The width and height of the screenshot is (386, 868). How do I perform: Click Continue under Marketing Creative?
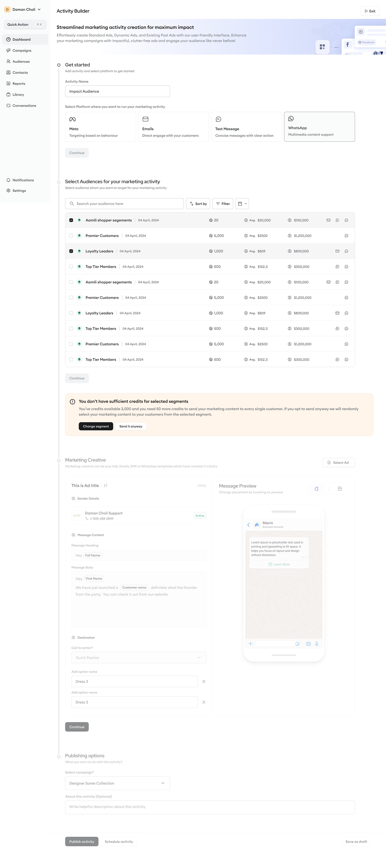point(77,727)
